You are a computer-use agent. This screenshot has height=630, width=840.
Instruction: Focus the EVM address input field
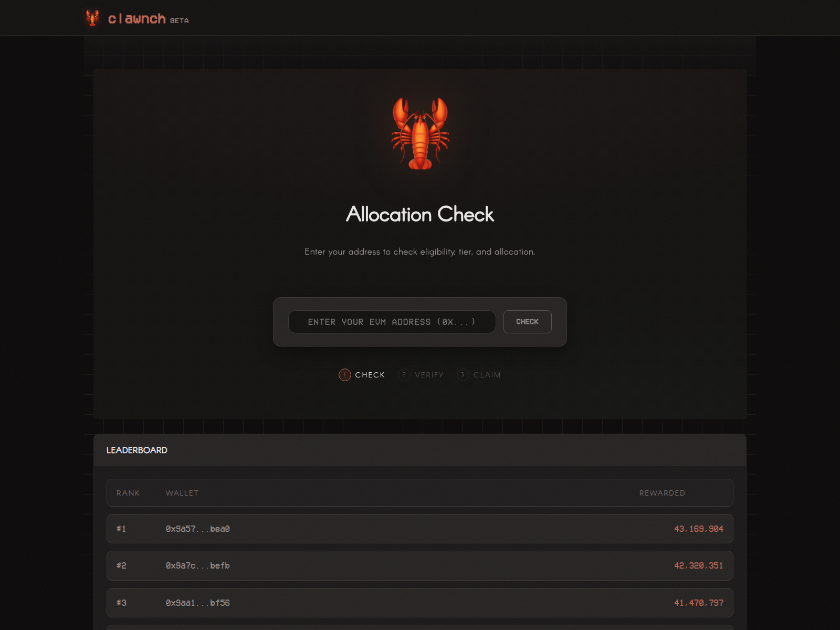pos(392,322)
